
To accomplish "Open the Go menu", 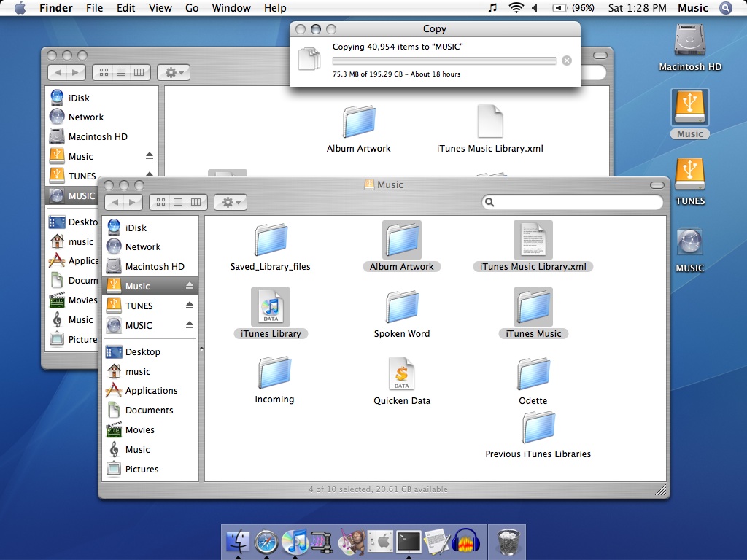I will tap(192, 8).
